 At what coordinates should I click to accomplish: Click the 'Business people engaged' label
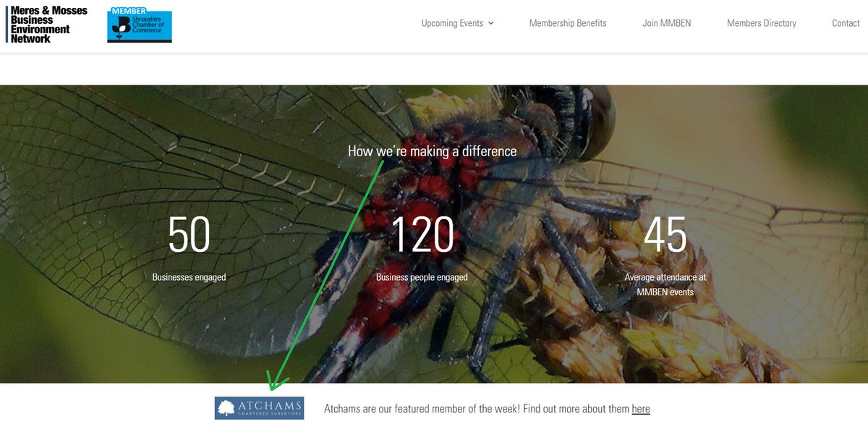[422, 277]
